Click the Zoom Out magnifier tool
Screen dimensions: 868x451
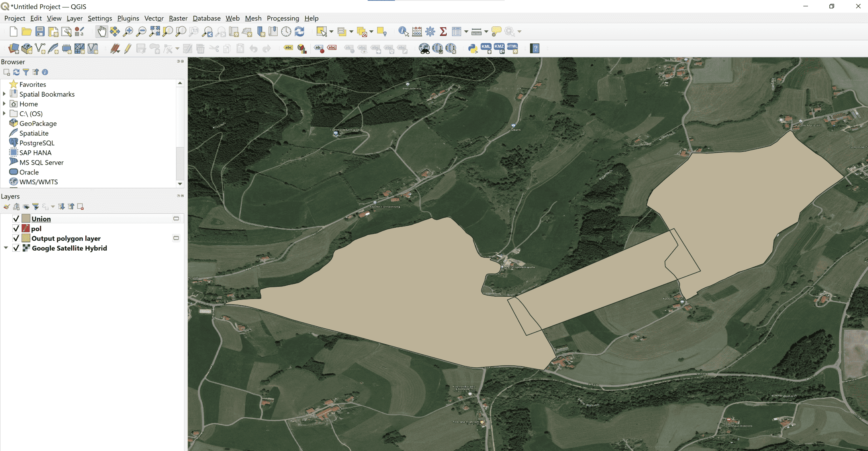(141, 32)
